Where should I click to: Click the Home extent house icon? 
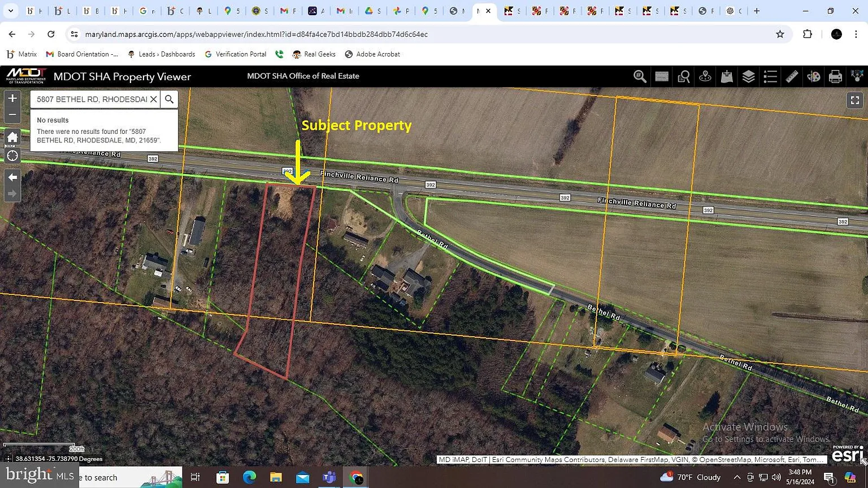[x=12, y=137]
